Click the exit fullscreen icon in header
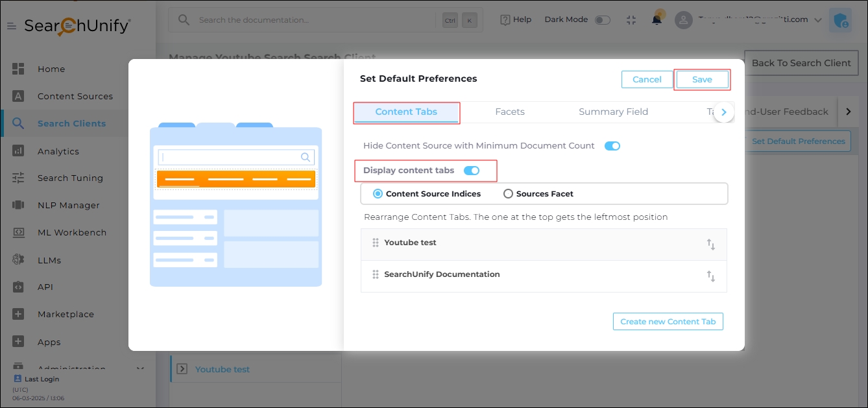Screen dimensions: 868x408 pos(631,20)
